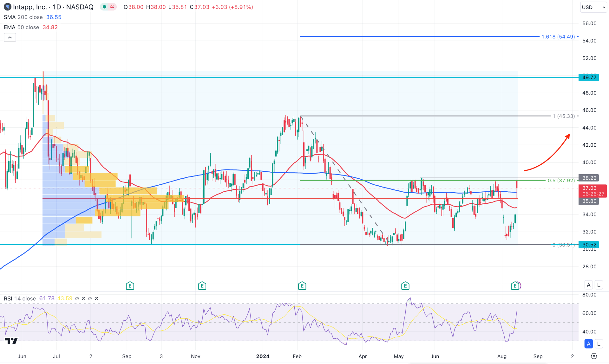609x364 pixels.
Task: Toggle log scale L on RSI pane
Action: click(x=599, y=344)
